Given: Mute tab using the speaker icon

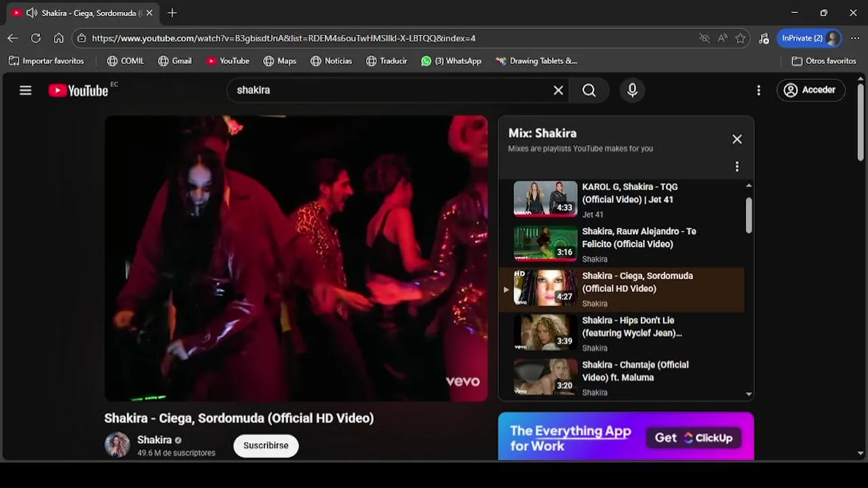Looking at the screenshot, I should (31, 13).
